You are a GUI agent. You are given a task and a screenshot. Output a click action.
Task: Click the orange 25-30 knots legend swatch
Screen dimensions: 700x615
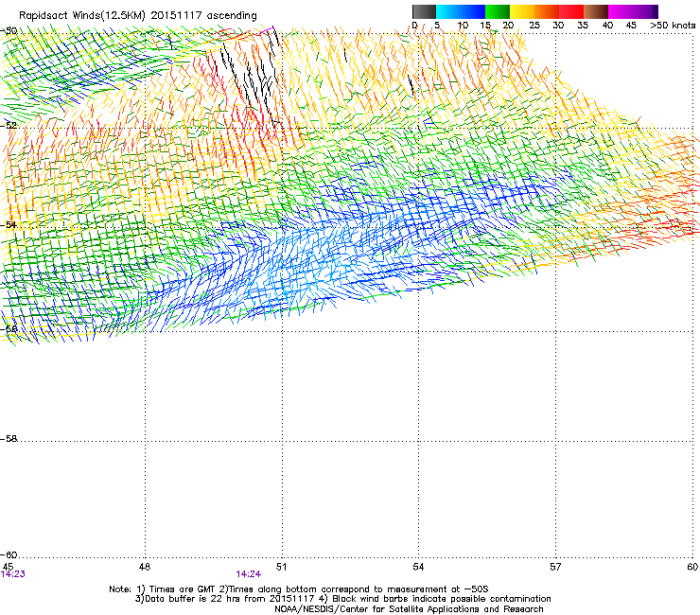point(547,11)
